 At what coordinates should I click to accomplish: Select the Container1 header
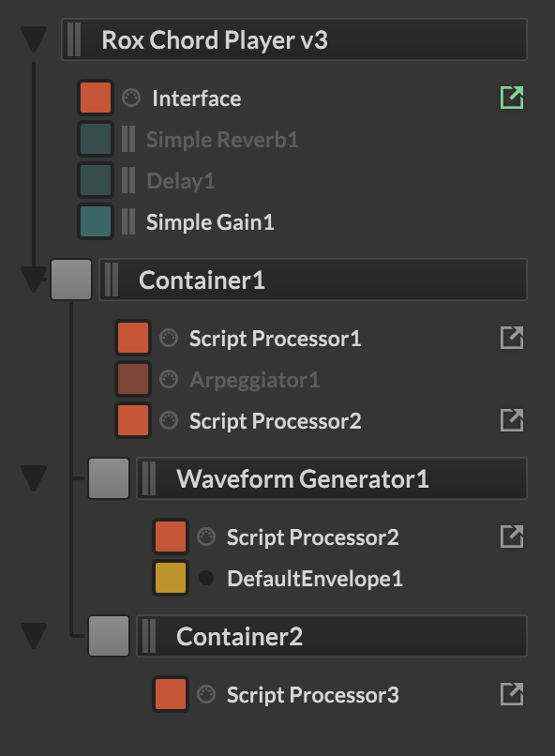[x=313, y=280]
